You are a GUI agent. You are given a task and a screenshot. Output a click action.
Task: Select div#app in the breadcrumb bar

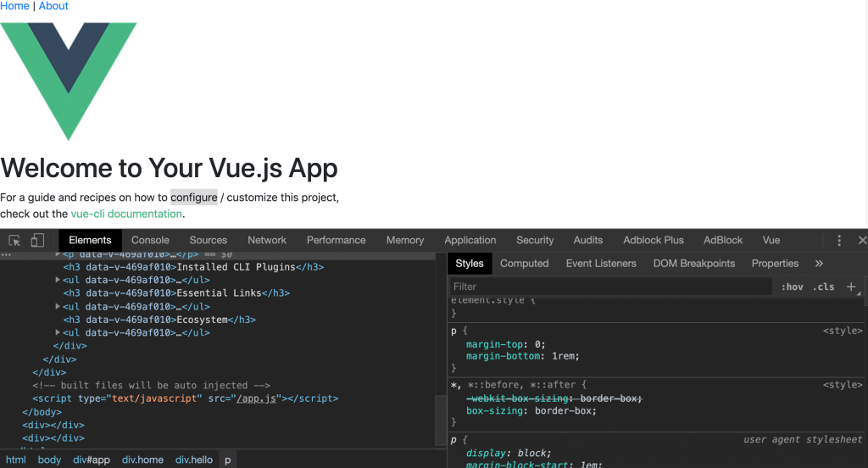(92, 460)
